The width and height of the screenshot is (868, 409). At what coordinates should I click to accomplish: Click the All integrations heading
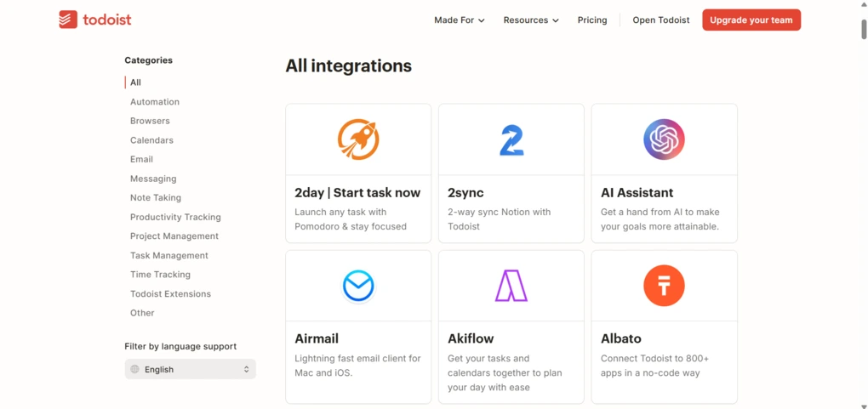click(x=349, y=65)
